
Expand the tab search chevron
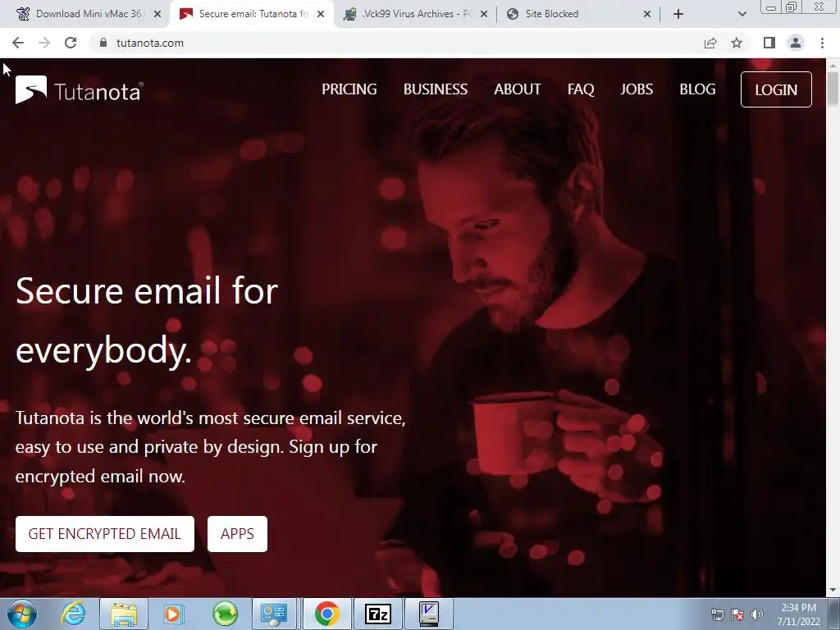tap(742, 14)
